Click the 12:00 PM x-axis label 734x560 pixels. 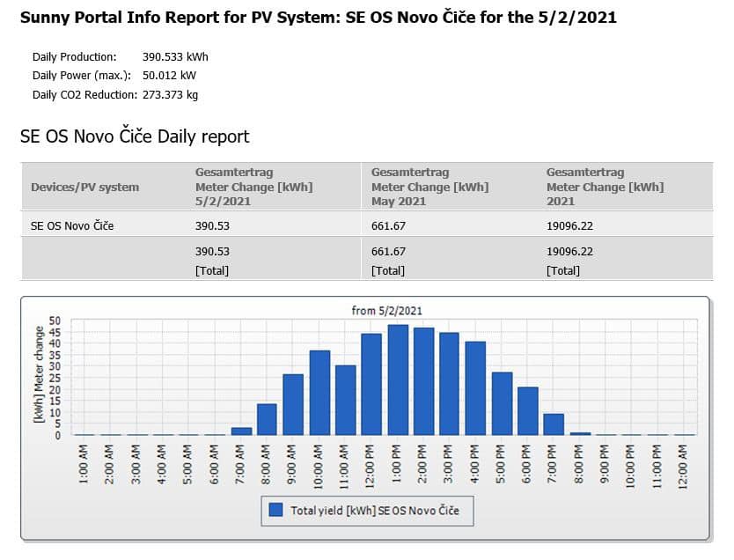(370, 467)
